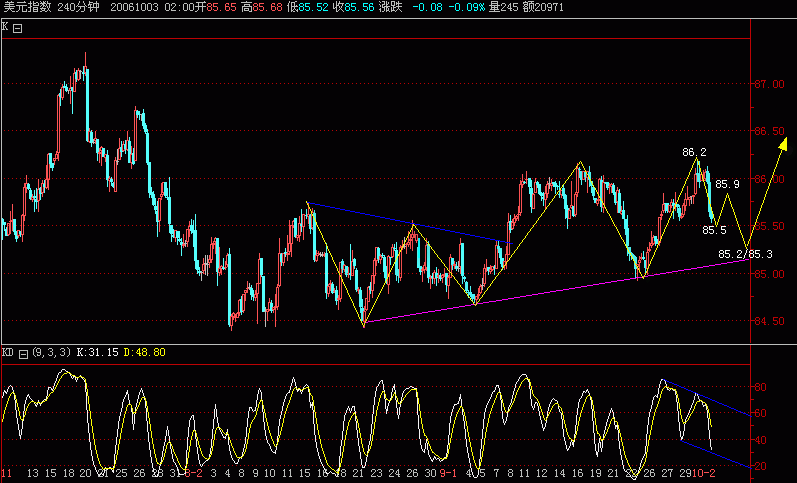This screenshot has width=797, height=483.
Task: Collapse the K candlestick panel box
Action: click(17, 28)
